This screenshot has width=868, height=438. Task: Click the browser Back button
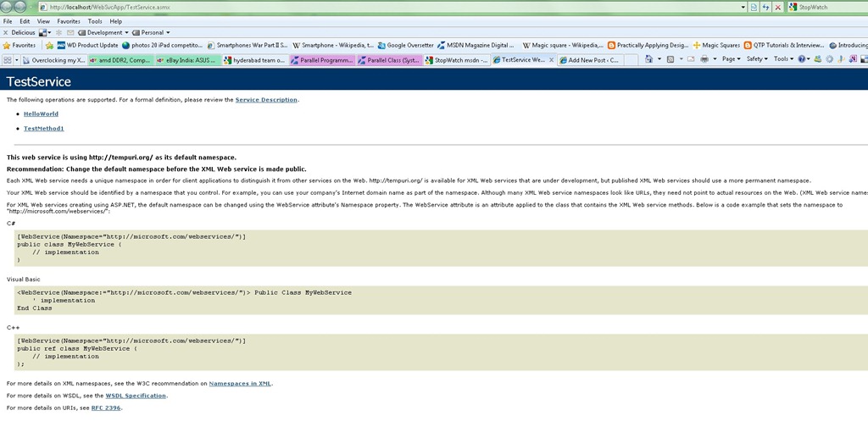8,7
